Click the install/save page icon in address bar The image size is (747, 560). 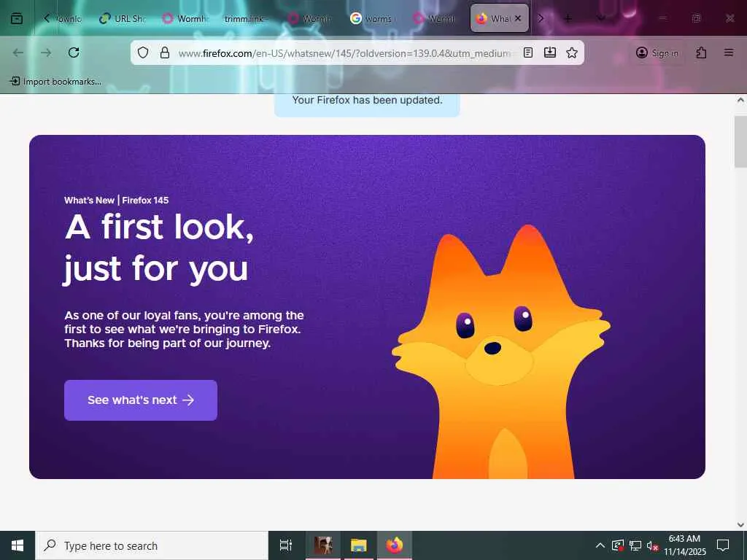pos(550,52)
